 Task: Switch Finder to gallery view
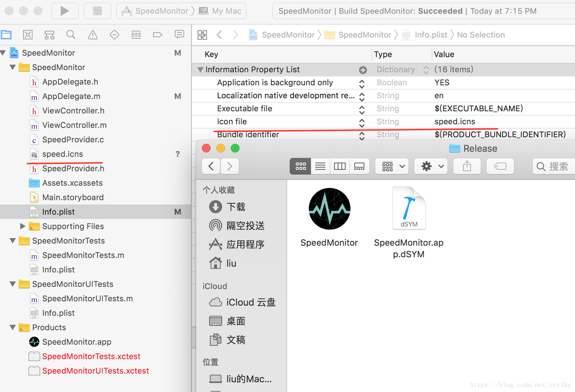[359, 166]
